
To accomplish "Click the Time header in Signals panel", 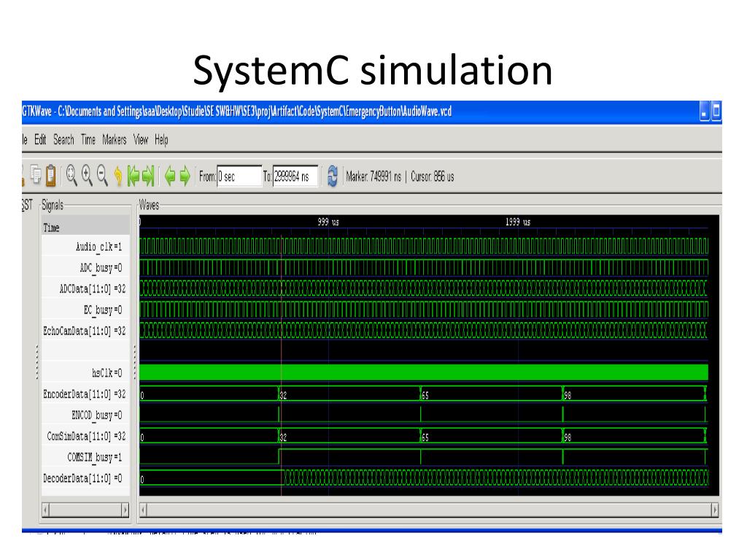I will tap(85, 227).
